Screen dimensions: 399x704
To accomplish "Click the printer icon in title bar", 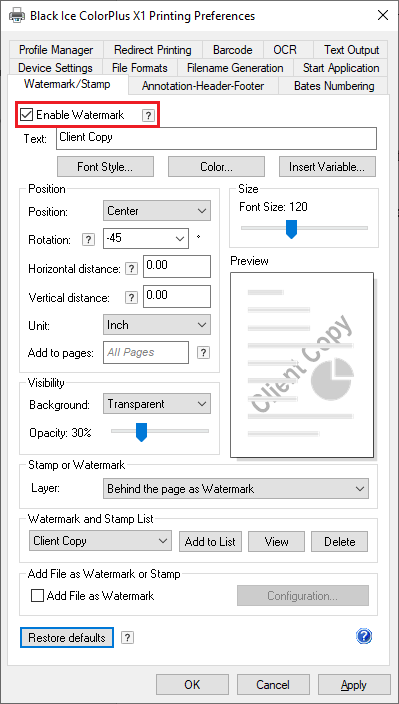I will click(17, 16).
